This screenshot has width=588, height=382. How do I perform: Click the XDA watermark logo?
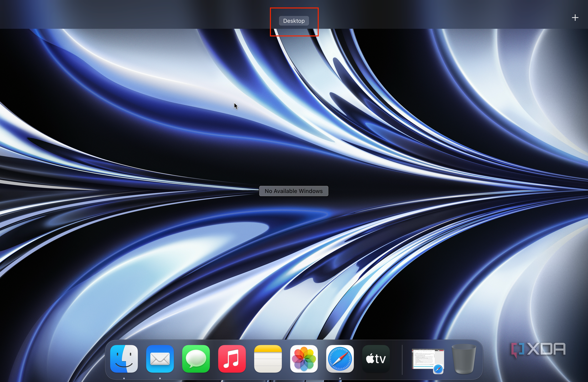538,349
